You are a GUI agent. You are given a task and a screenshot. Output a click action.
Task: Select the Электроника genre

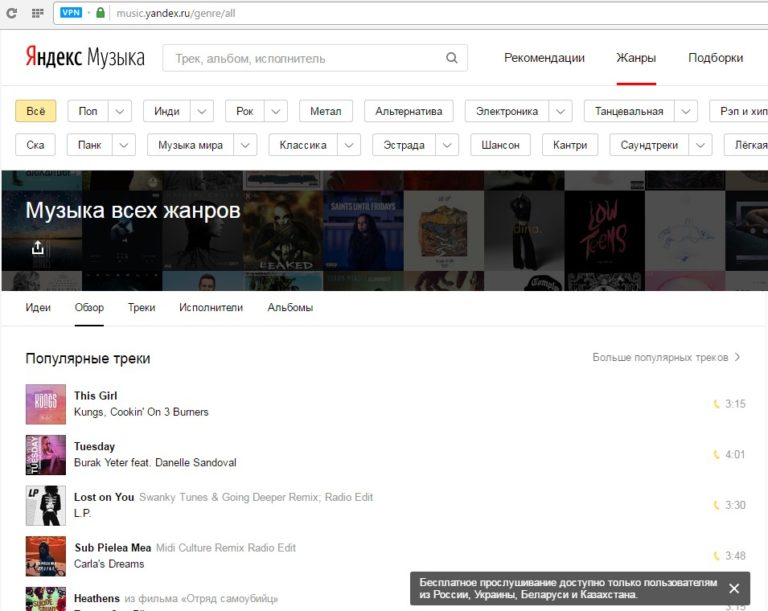(x=507, y=111)
